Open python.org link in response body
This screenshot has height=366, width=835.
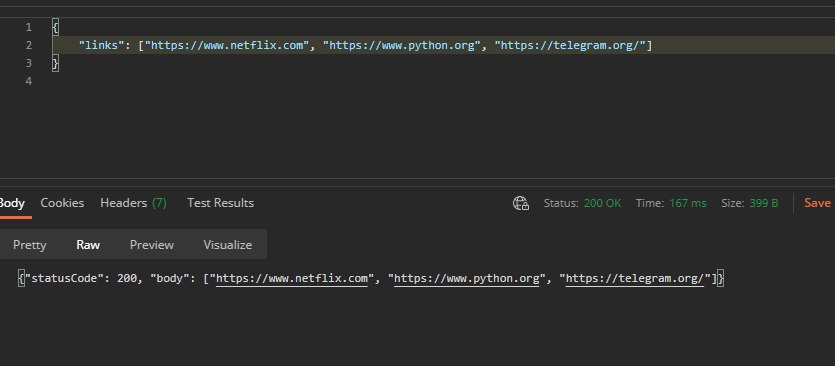(466, 279)
